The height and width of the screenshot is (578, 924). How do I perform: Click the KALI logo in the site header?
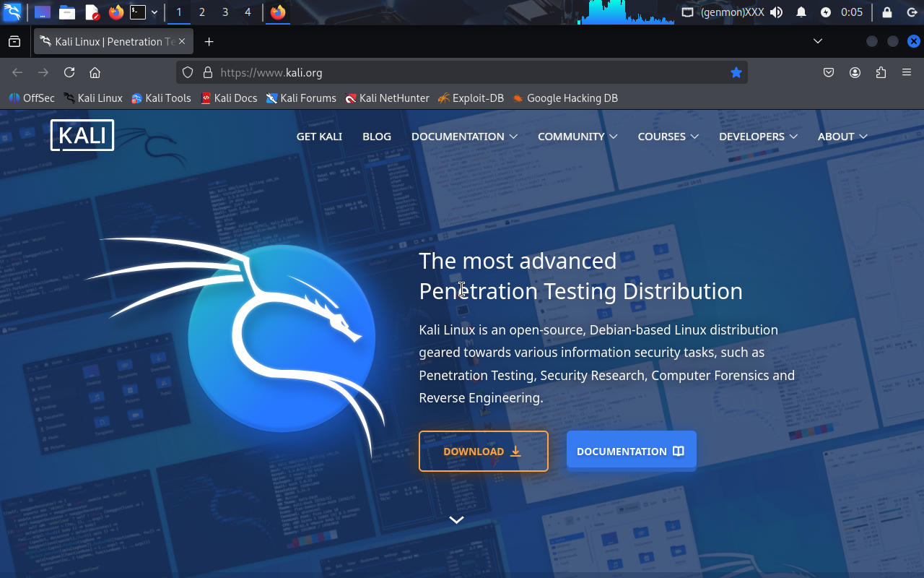click(x=82, y=136)
